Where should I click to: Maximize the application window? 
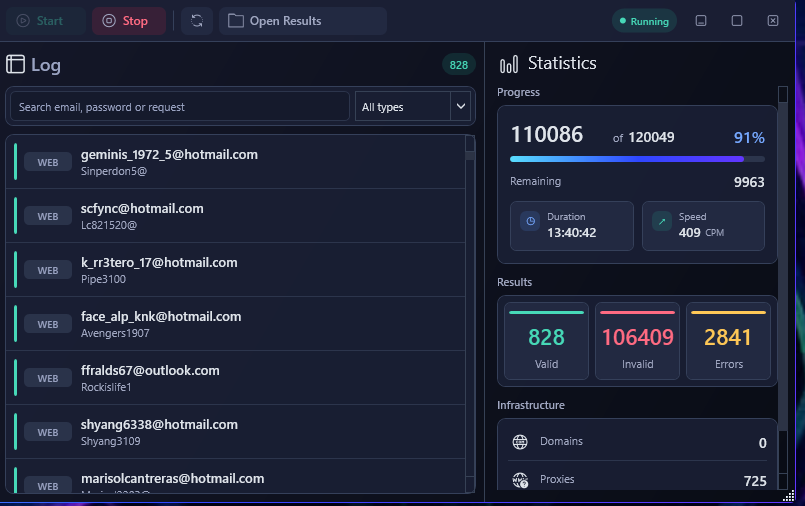tap(737, 21)
